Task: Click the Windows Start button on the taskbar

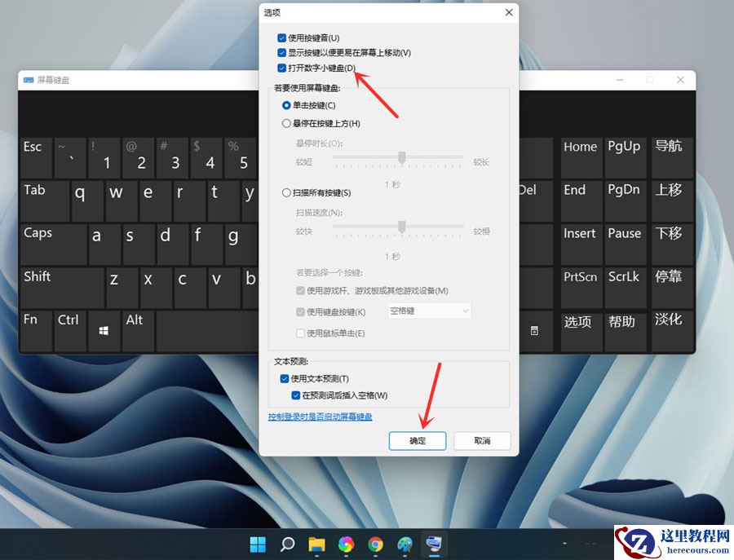Action: (257, 544)
